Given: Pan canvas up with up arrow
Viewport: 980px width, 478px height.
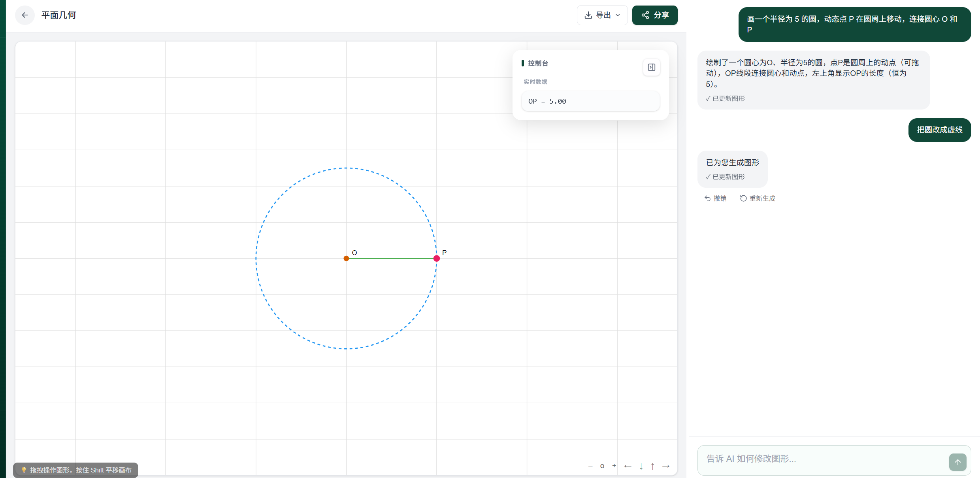Looking at the screenshot, I should [x=653, y=466].
